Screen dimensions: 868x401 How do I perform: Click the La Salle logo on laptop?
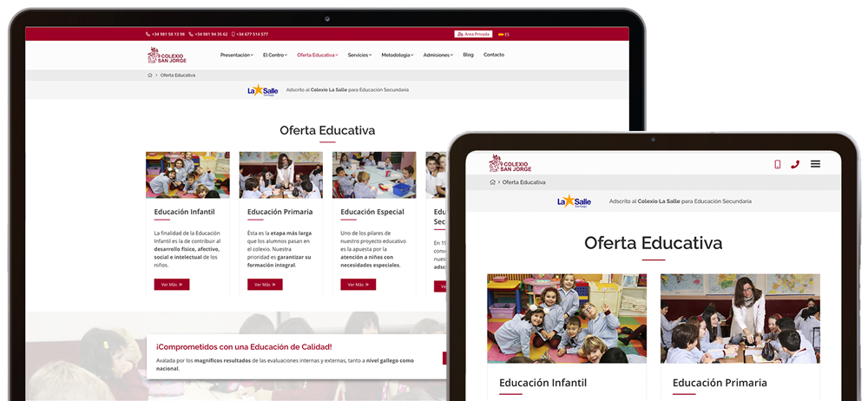coord(262,90)
